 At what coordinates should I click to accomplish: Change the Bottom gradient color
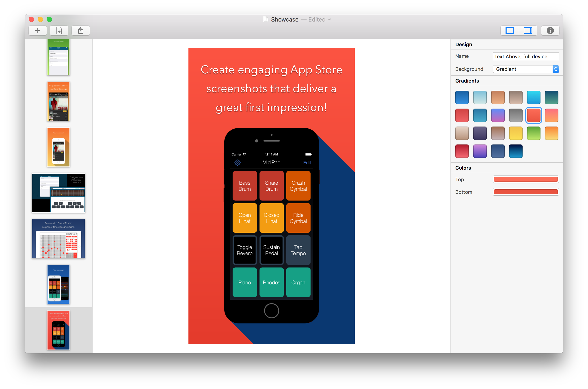click(x=525, y=192)
